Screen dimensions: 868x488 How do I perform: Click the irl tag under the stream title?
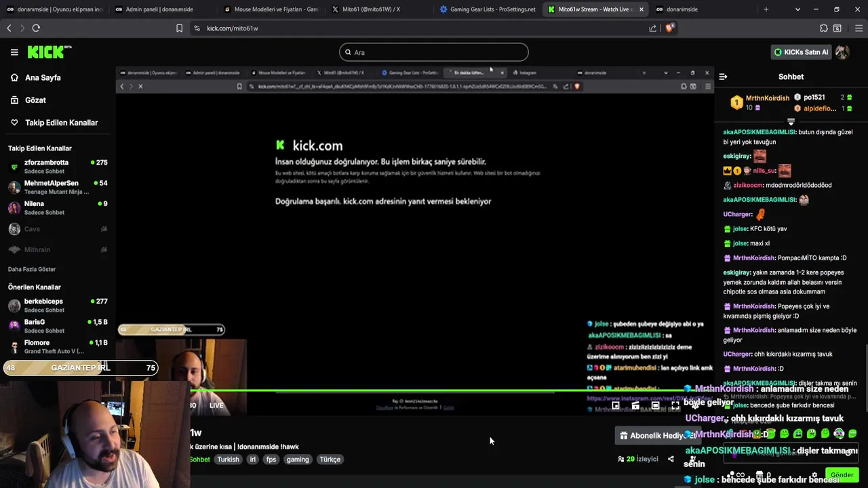253,459
